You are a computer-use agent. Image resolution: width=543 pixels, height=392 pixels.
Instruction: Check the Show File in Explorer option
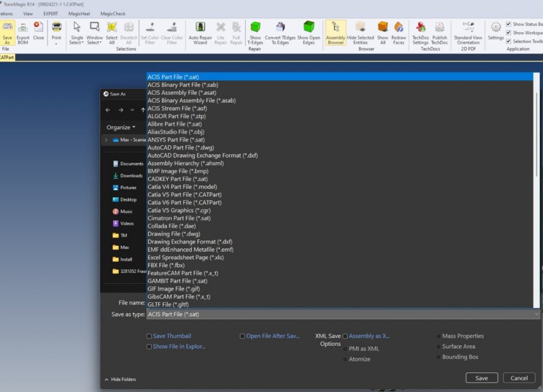tap(149, 347)
